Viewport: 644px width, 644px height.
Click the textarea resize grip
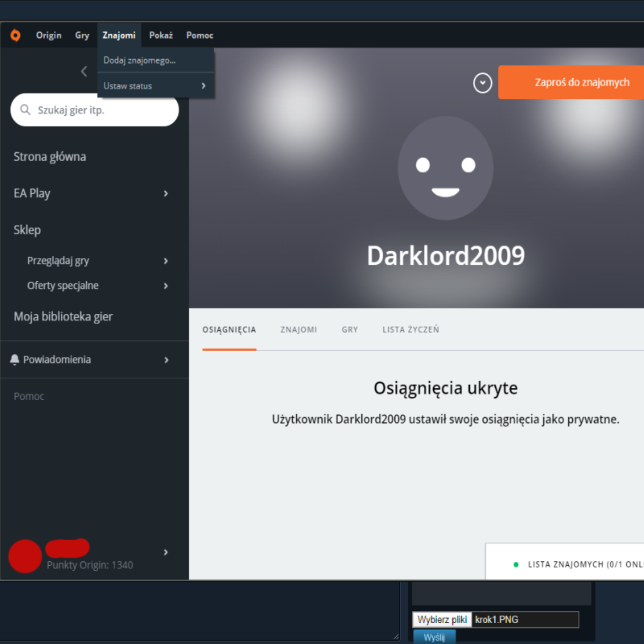396,637
